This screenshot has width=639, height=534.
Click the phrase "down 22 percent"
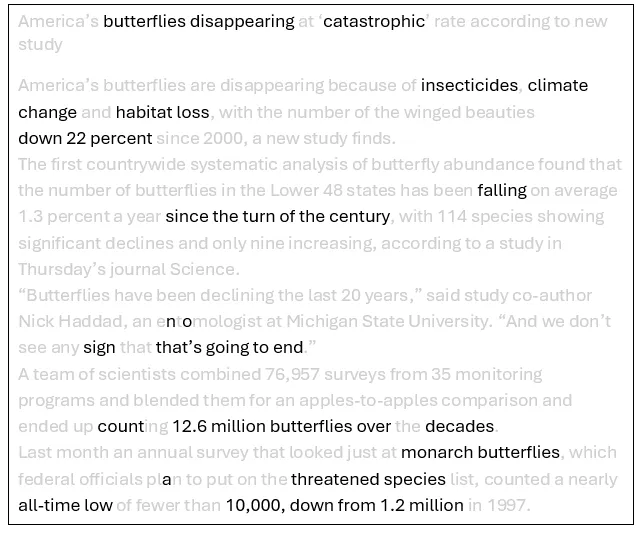tap(85, 138)
